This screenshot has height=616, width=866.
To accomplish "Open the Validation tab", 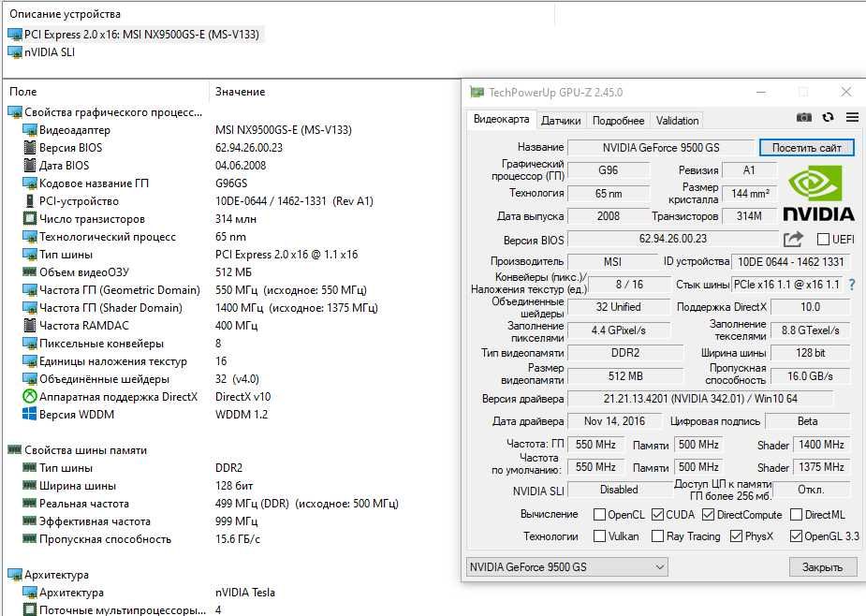I will (x=677, y=121).
